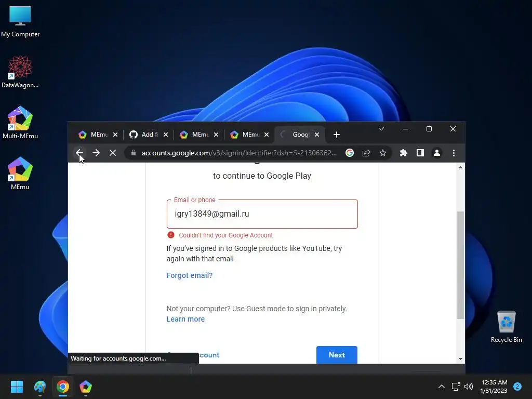532x399 pixels.
Task: Open volume icon in system tray
Action: coord(469,387)
